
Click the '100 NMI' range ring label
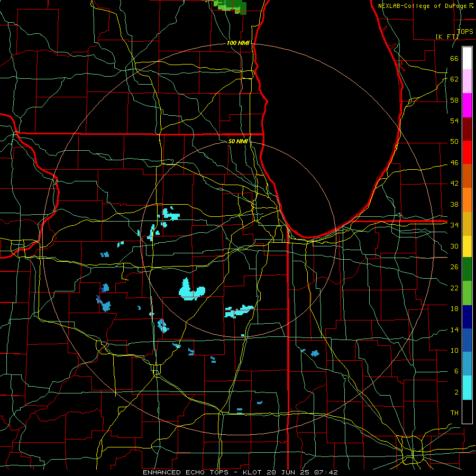coord(238,43)
